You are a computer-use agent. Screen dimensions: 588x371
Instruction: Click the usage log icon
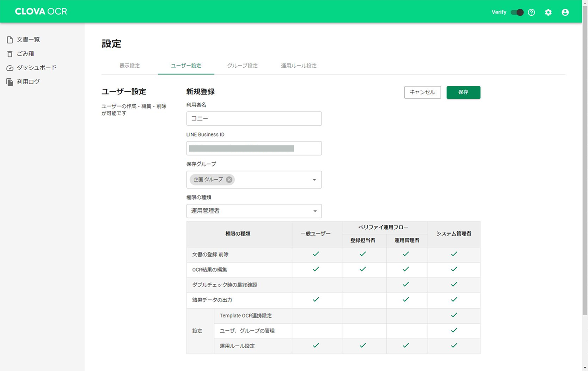(10, 82)
